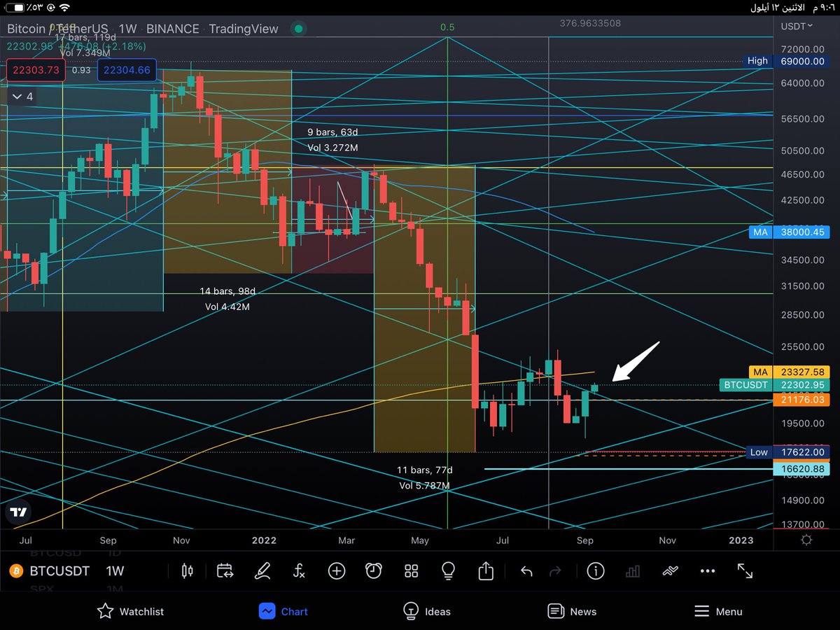Screen dimensions: 840x630
Task: Go to the Ideas tab
Action: tap(426, 611)
